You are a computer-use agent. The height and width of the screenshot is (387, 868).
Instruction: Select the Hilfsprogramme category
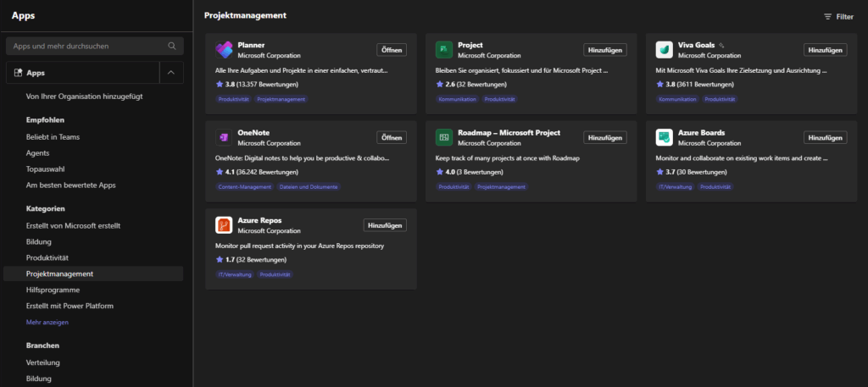click(x=53, y=290)
